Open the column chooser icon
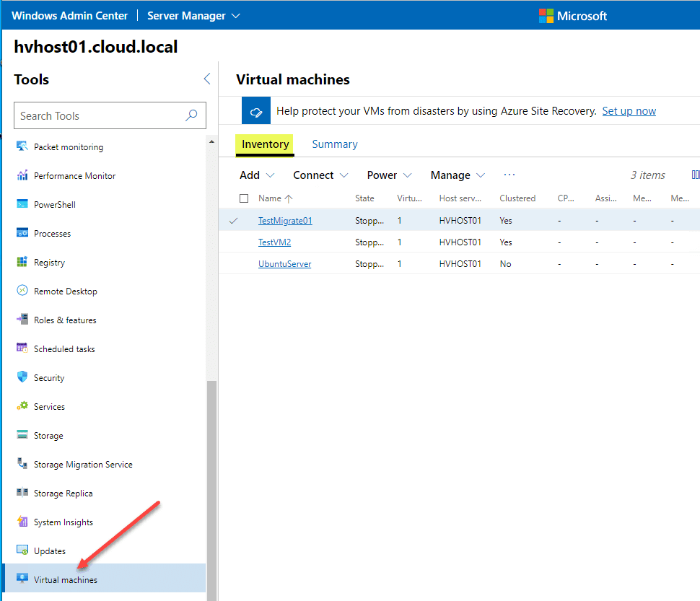 [x=696, y=175]
